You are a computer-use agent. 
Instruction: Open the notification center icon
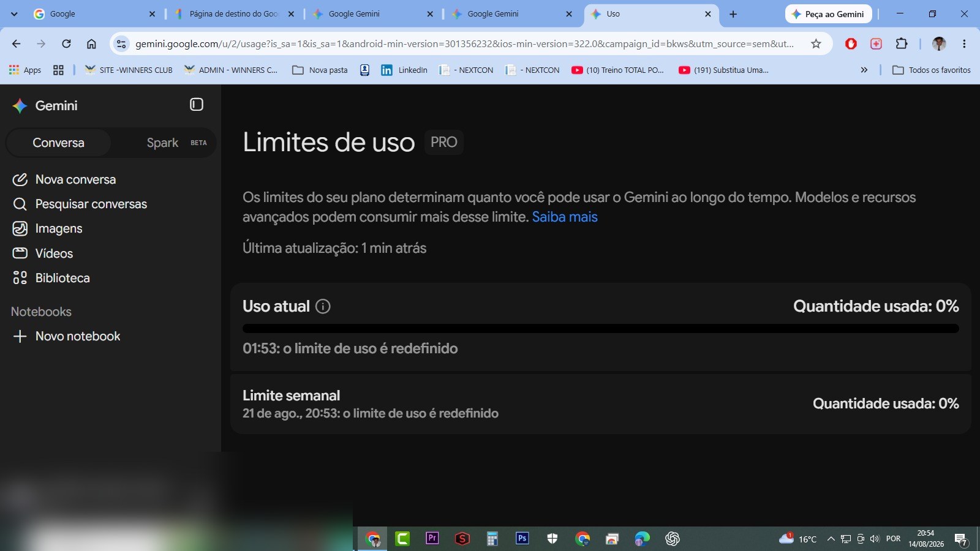(960, 539)
